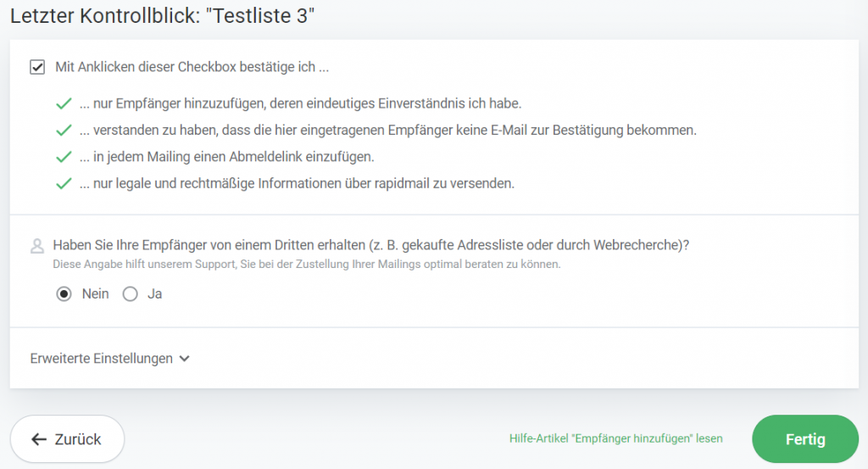868x469 pixels.
Task: Click the person icon beside the Dritten question
Action: [37, 247]
